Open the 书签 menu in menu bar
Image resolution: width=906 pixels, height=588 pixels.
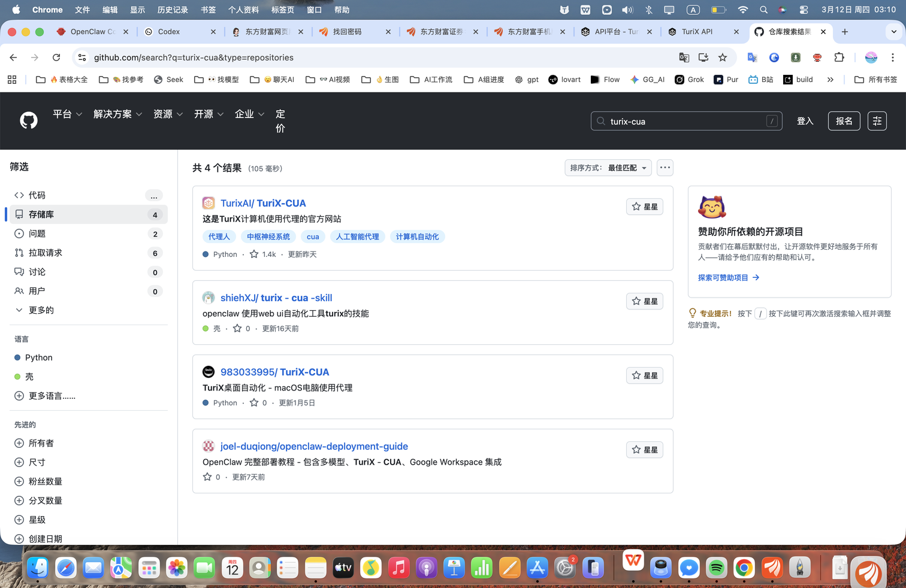[208, 10]
